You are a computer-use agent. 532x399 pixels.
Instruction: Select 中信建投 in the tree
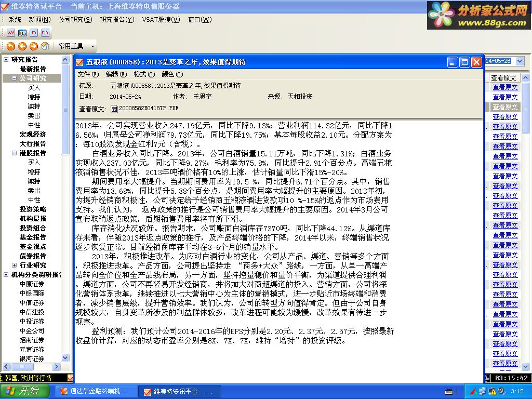coord(32,312)
